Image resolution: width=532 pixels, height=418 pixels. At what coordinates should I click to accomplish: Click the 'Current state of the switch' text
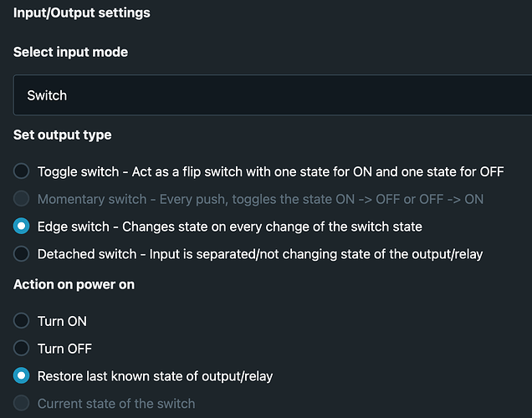click(116, 404)
